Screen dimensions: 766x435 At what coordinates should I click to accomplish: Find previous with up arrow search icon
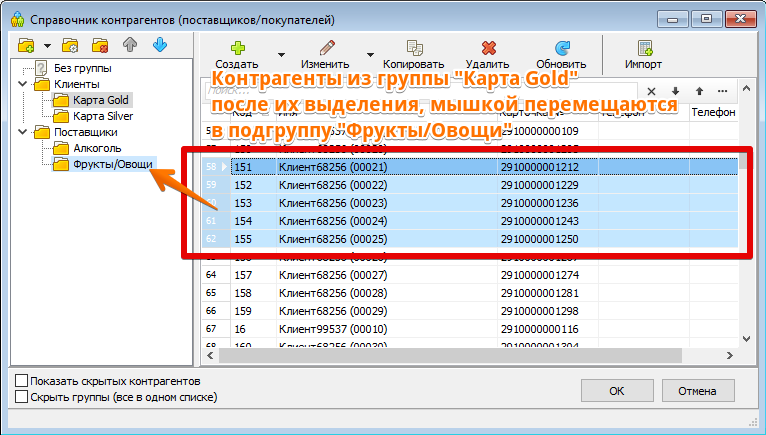point(700,91)
